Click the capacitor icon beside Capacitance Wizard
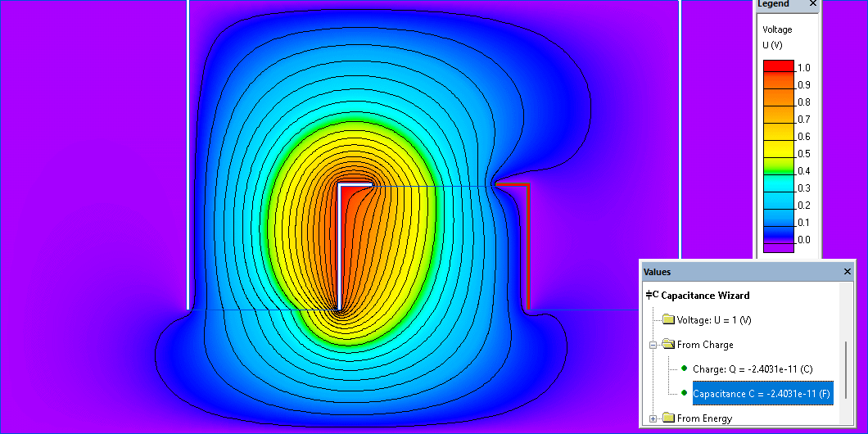 coord(652,295)
